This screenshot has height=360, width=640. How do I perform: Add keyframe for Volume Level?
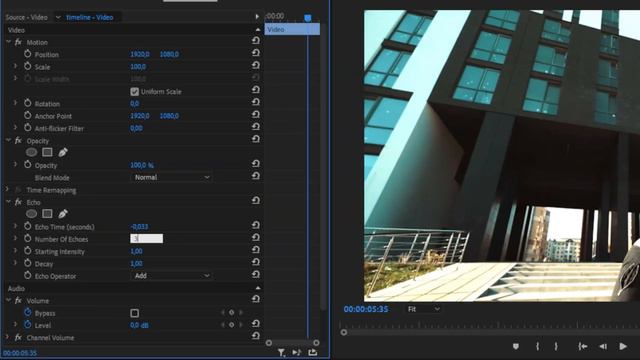pyautogui.click(x=231, y=325)
